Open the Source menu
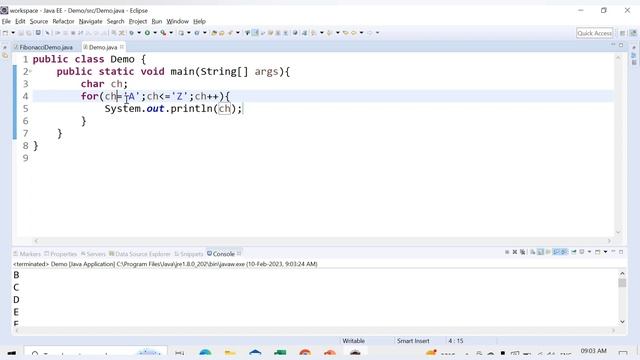Screen dimensions: 640x360 pos(39,21)
